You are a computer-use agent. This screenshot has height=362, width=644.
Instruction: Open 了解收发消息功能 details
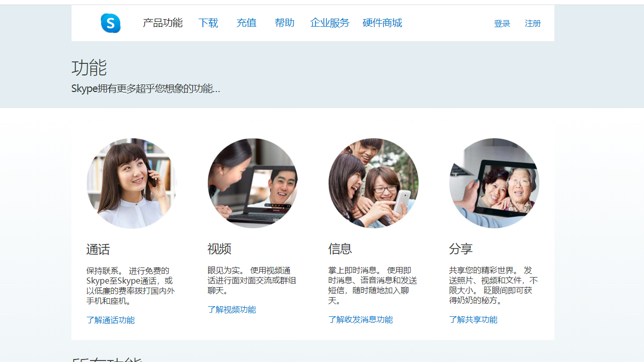coord(360,319)
